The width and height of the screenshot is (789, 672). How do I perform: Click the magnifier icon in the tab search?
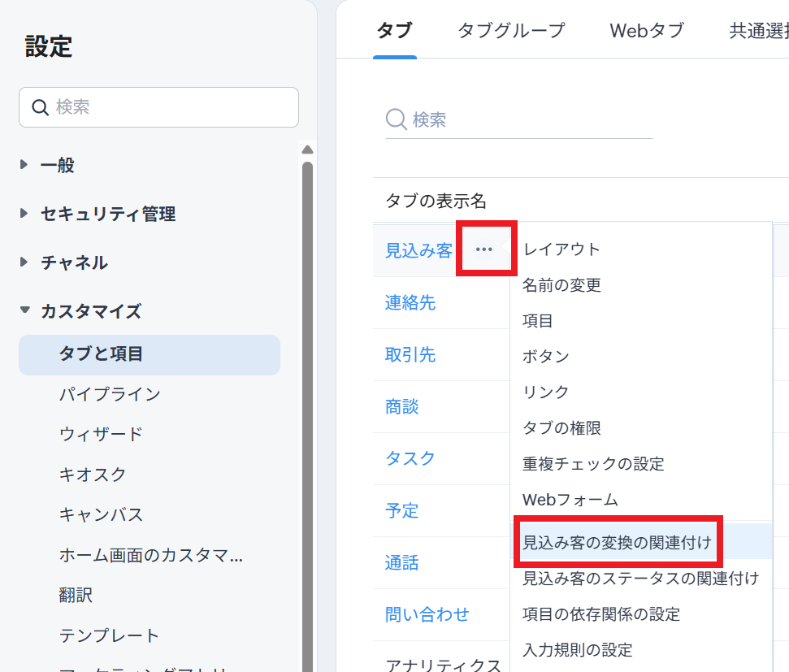396,120
